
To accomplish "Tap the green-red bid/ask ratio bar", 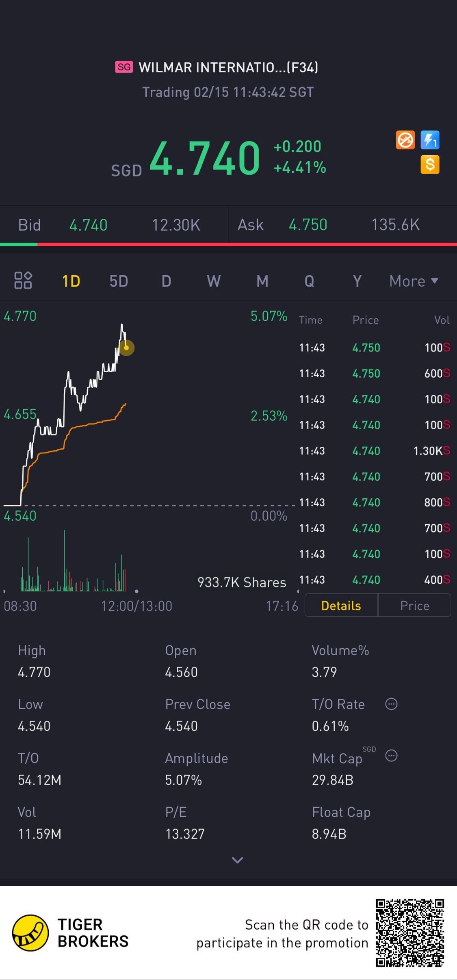I will [x=228, y=244].
